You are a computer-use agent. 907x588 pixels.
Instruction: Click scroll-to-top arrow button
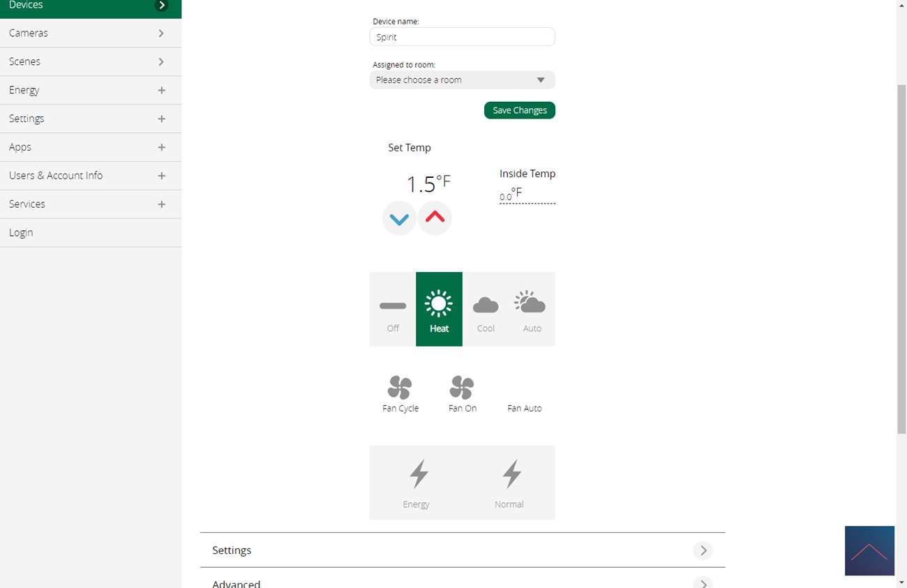(869, 550)
